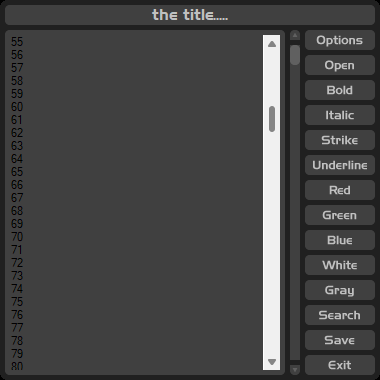380x380 pixels.
Task: Apply Bold formatting
Action: point(340,90)
